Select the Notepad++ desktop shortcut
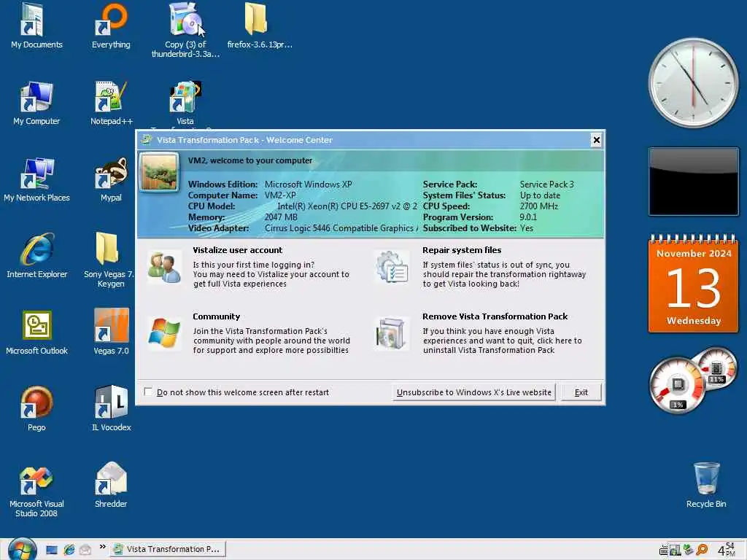The width and height of the screenshot is (747, 560). [x=111, y=103]
